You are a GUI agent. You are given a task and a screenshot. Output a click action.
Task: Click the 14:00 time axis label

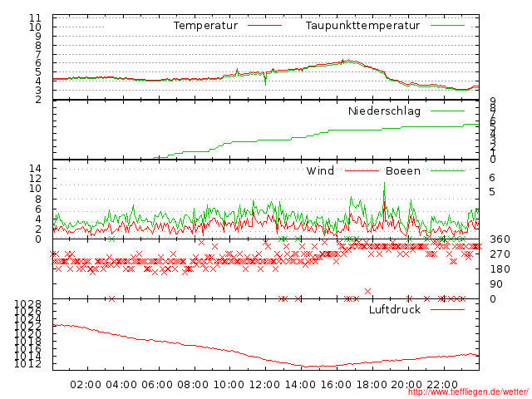pyautogui.click(x=300, y=385)
